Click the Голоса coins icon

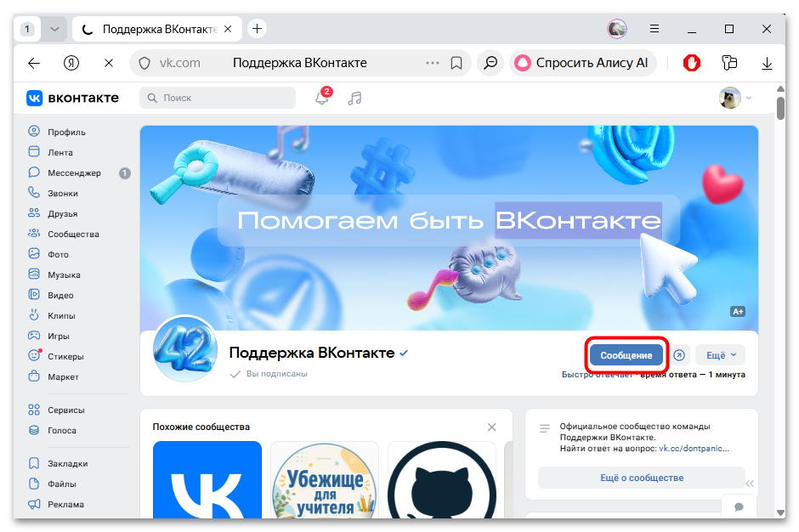(x=34, y=430)
